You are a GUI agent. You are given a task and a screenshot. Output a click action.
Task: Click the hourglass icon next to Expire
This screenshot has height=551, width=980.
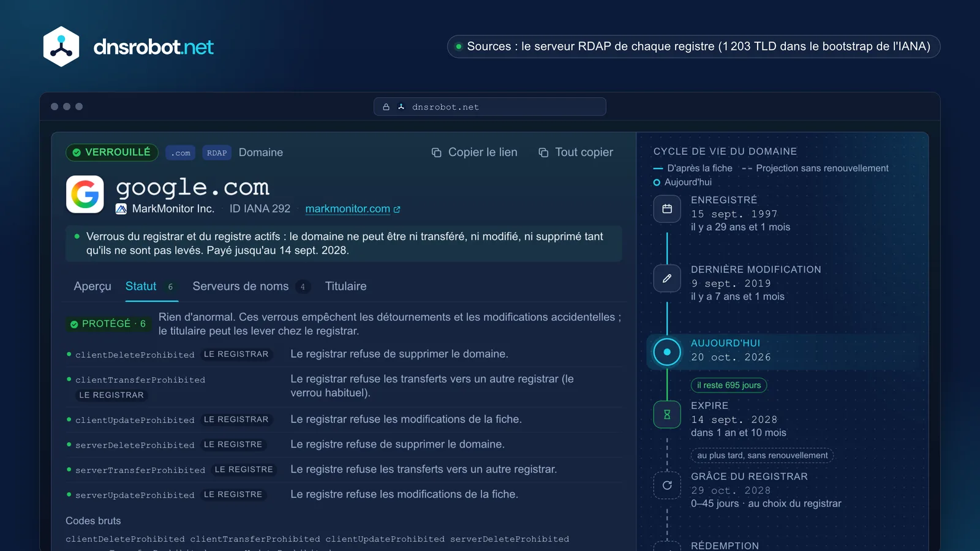pyautogui.click(x=667, y=414)
